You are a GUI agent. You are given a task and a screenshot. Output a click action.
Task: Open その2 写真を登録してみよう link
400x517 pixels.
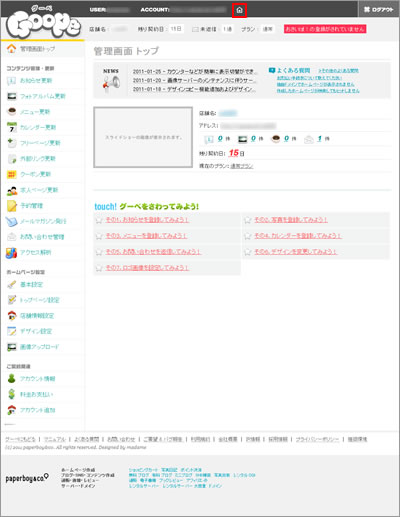(291, 220)
